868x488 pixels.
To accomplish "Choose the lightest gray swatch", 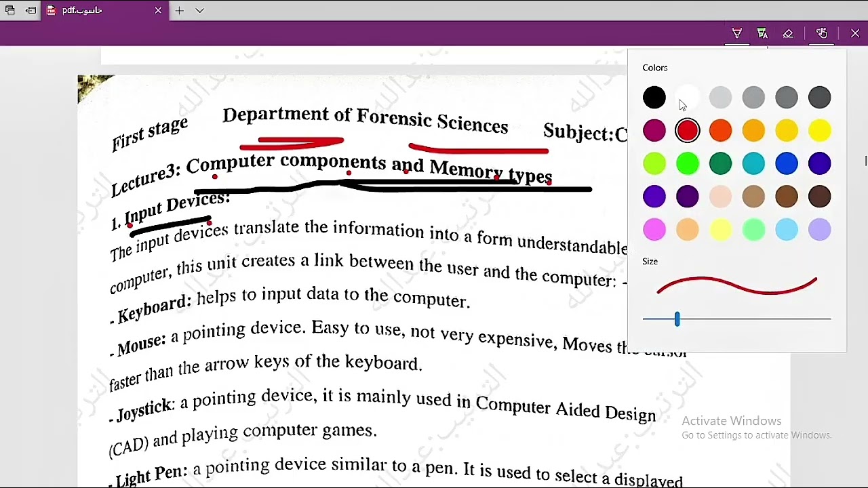I will (721, 98).
